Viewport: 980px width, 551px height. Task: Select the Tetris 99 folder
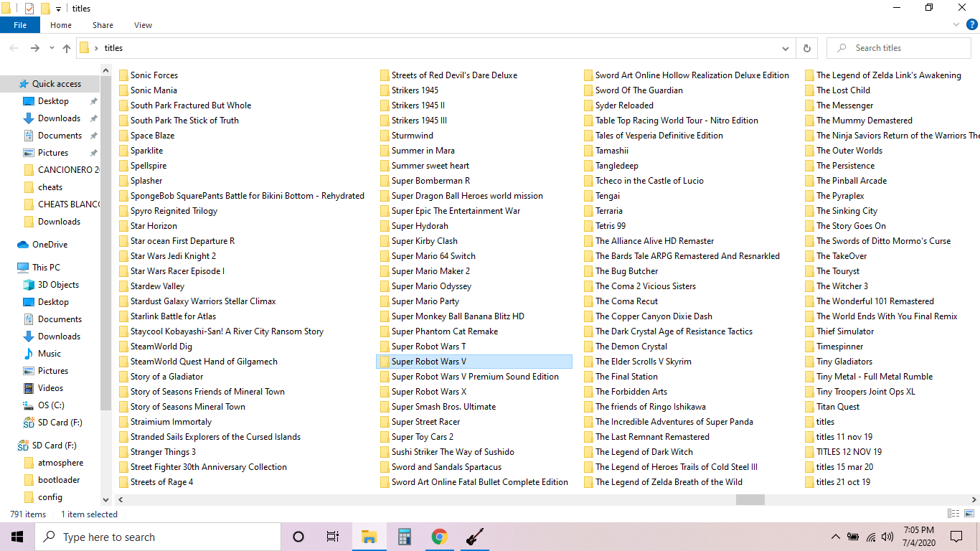[x=605, y=226]
